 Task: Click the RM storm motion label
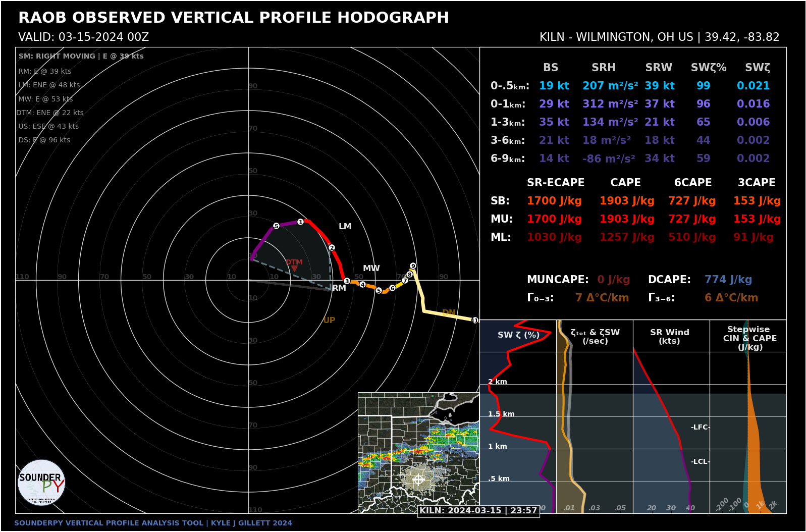point(339,288)
